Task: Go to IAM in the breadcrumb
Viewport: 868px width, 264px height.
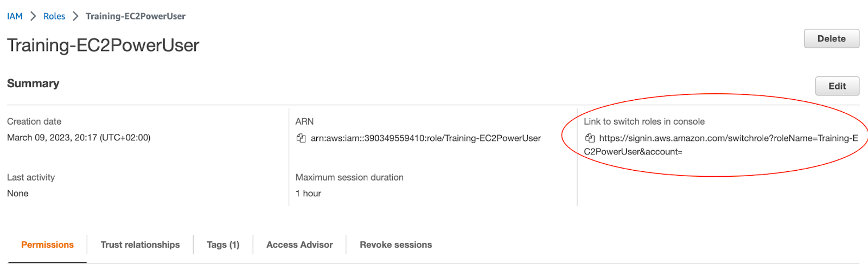Action: (15, 16)
